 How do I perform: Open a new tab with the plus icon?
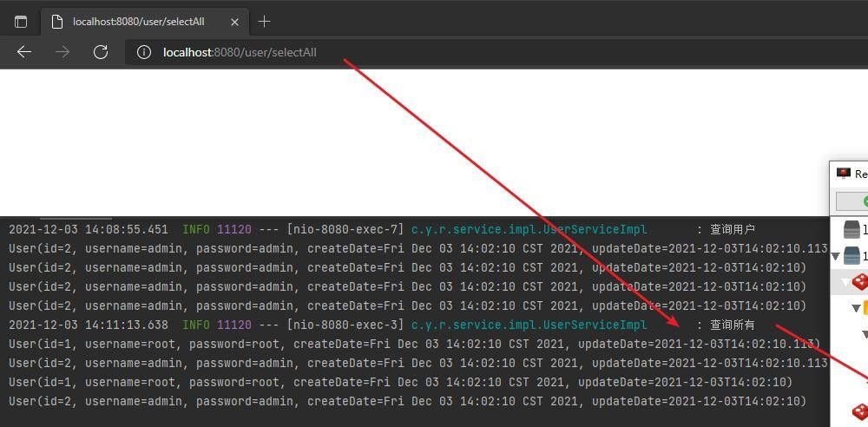pyautogui.click(x=265, y=22)
